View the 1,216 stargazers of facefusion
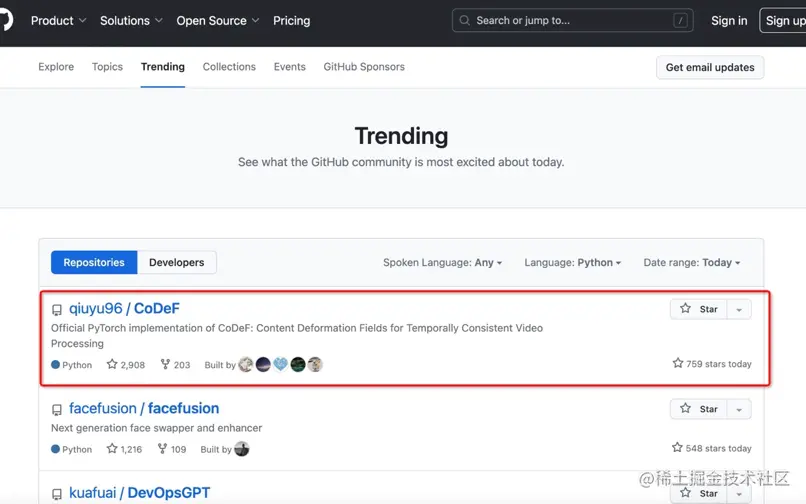 click(124, 449)
